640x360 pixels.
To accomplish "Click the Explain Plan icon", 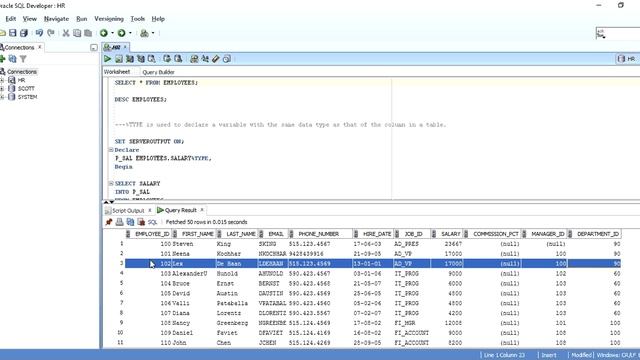I will 130,59.
